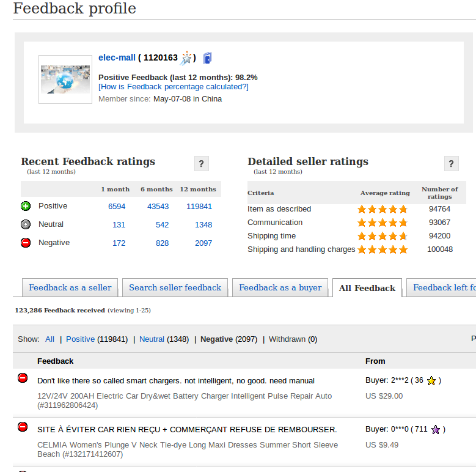Screen dimensions: 476x472
Task: Select the Feedback as a buyer tab
Action: click(x=280, y=287)
